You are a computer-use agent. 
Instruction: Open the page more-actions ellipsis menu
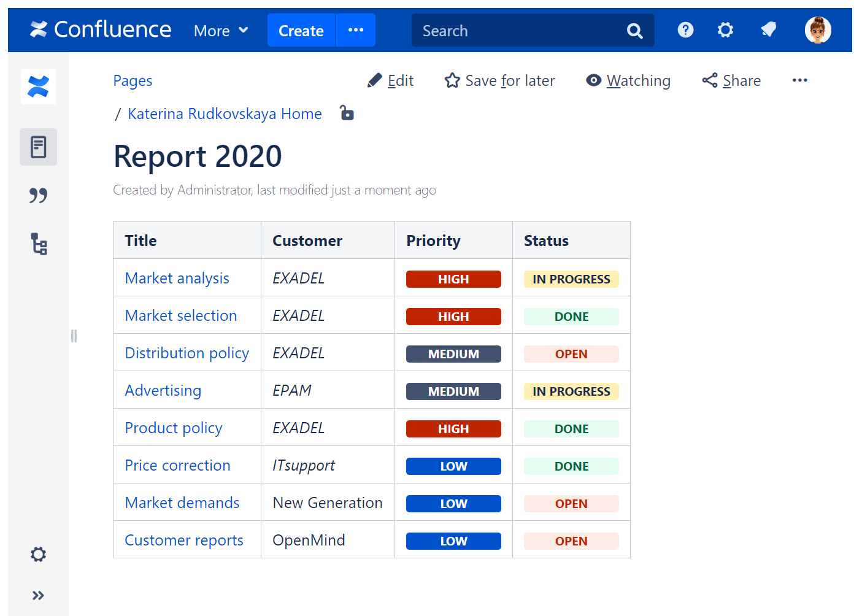(799, 80)
